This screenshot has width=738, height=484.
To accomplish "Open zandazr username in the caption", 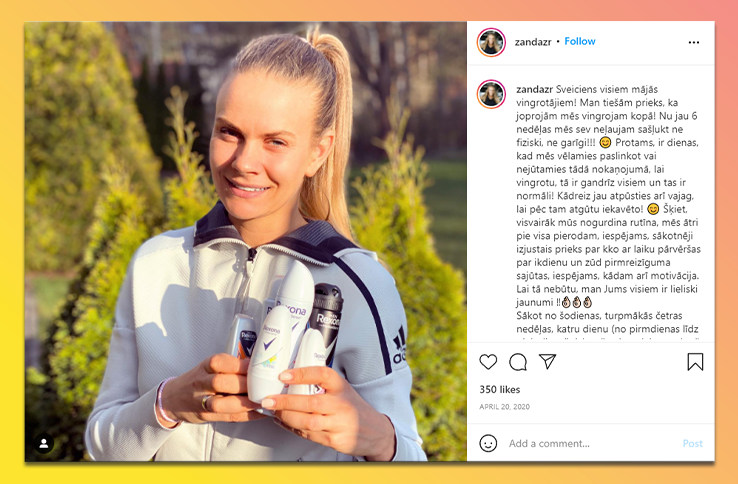I will pyautogui.click(x=534, y=89).
